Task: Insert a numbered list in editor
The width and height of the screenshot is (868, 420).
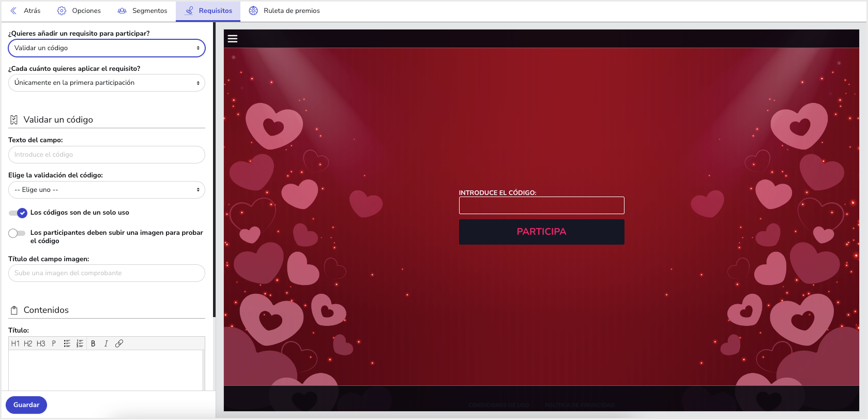Action: (80, 343)
